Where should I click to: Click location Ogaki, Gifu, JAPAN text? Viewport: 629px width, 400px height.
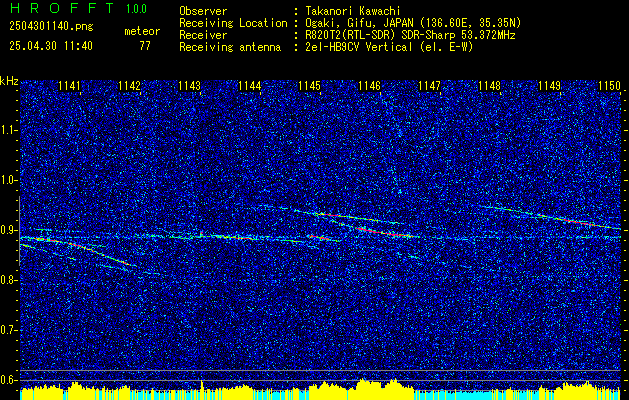click(x=413, y=23)
